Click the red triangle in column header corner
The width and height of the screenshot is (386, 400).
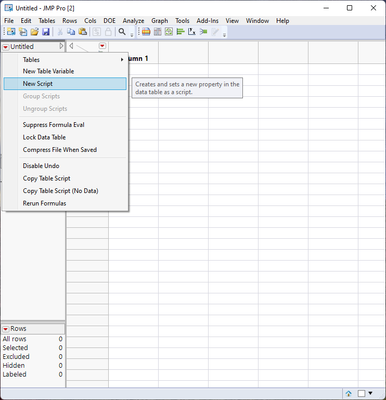102,46
